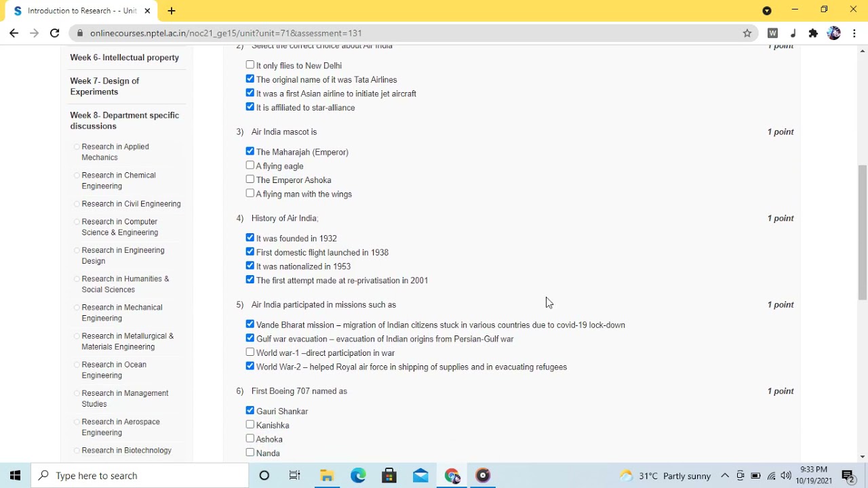868x488 pixels.
Task: Open Research in Humanities & Social Sciences
Action: (125, 284)
